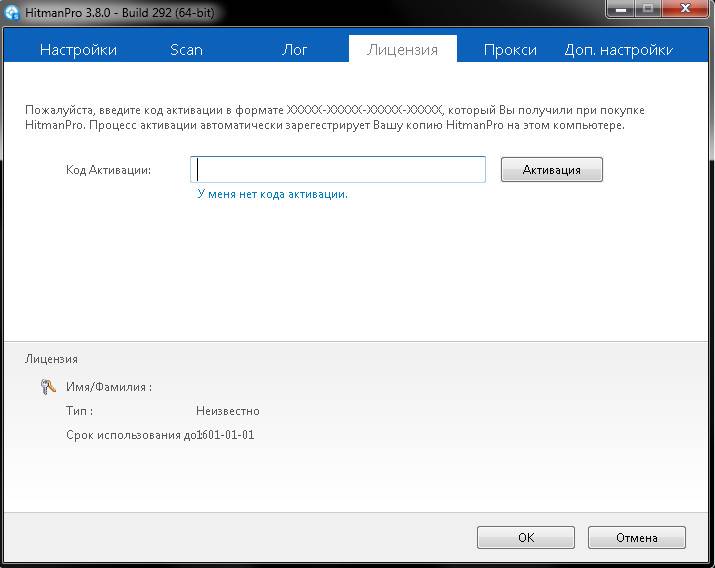Switch to the Scan tab
The image size is (715, 568).
(x=186, y=49)
